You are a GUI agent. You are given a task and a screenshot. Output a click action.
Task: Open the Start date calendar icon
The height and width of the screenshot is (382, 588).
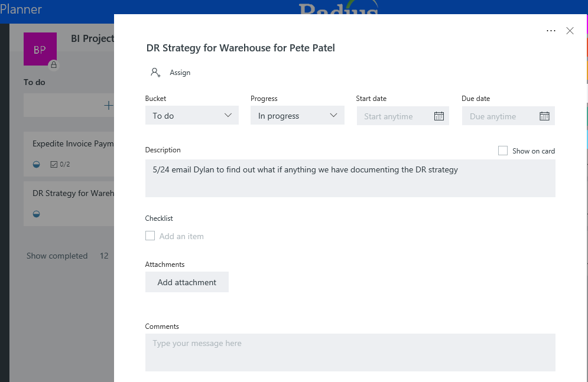click(438, 116)
